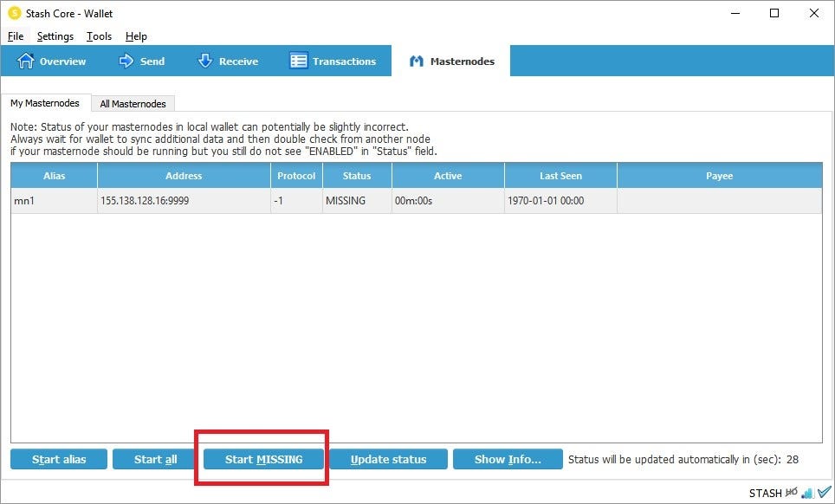The height and width of the screenshot is (504, 835).
Task: Click the HD wallet disabled status icon
Action: click(x=792, y=492)
